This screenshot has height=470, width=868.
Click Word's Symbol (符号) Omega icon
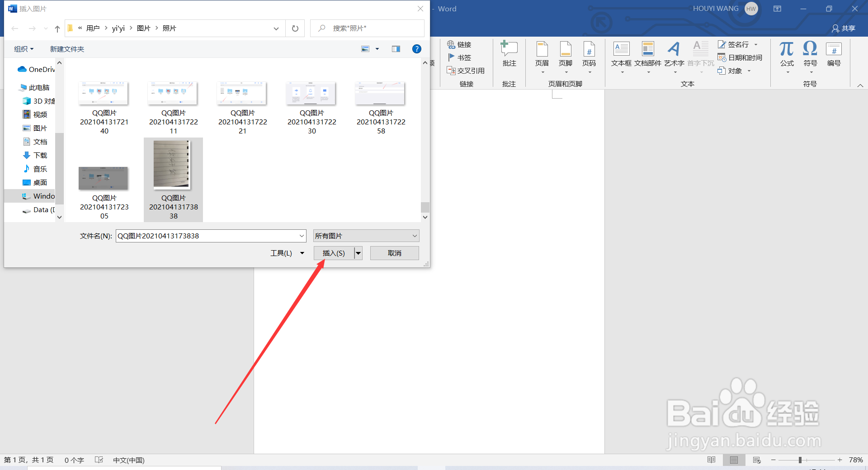coord(810,49)
